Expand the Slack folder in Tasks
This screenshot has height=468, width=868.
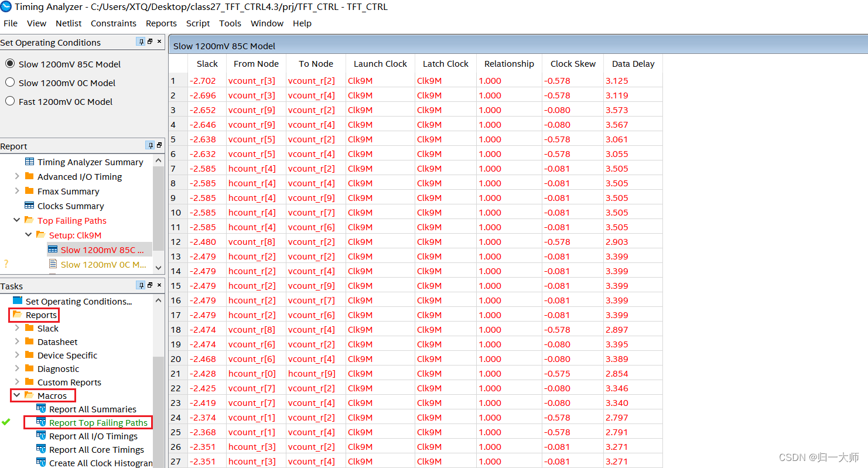point(17,328)
